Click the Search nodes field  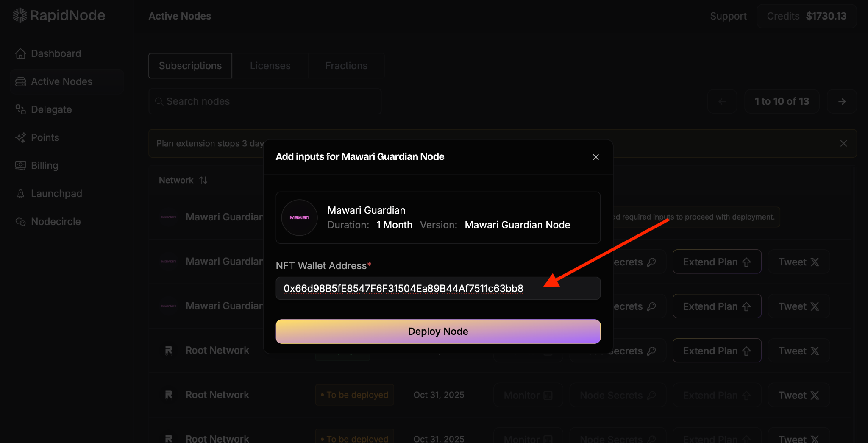coord(265,101)
